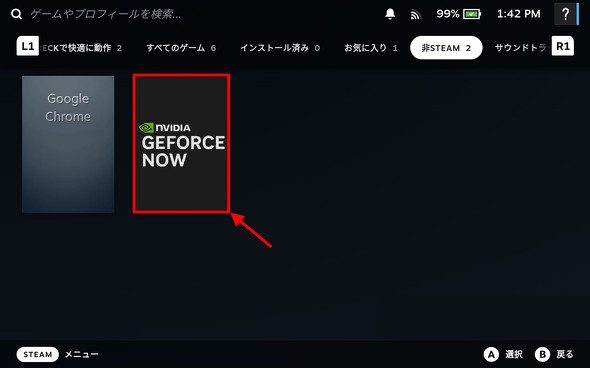Screen dimensions: 590x368
Task: Switch to the DECKで快適に動作 tab
Action: pos(82,48)
